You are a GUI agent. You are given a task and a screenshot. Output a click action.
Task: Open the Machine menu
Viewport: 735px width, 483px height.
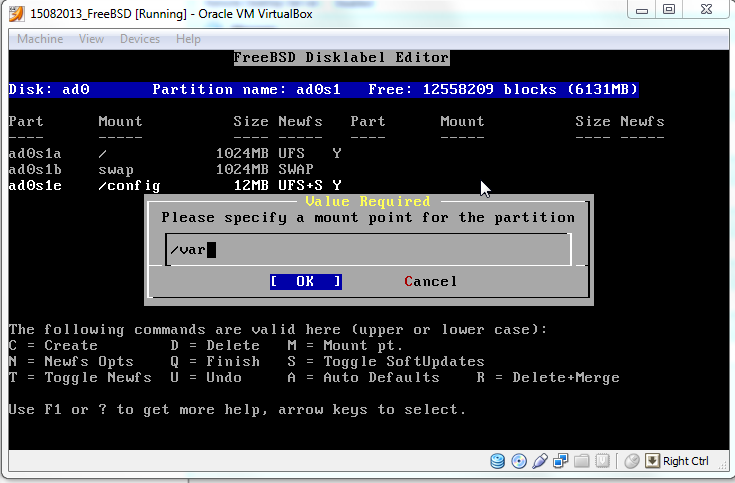point(40,39)
